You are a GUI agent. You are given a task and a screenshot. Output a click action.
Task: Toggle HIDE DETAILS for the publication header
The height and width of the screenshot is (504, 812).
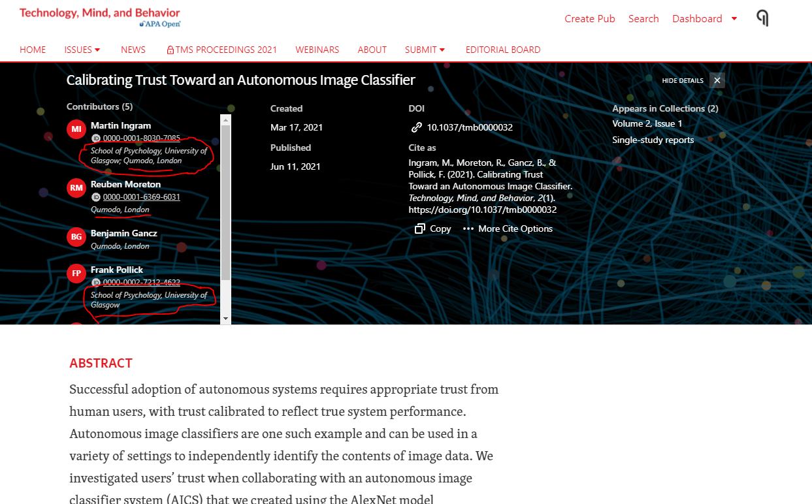[x=682, y=80]
